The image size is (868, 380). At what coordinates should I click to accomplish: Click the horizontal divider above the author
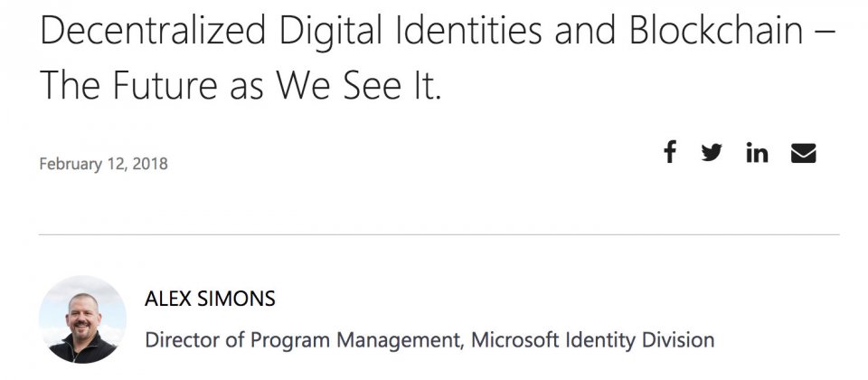coord(439,235)
